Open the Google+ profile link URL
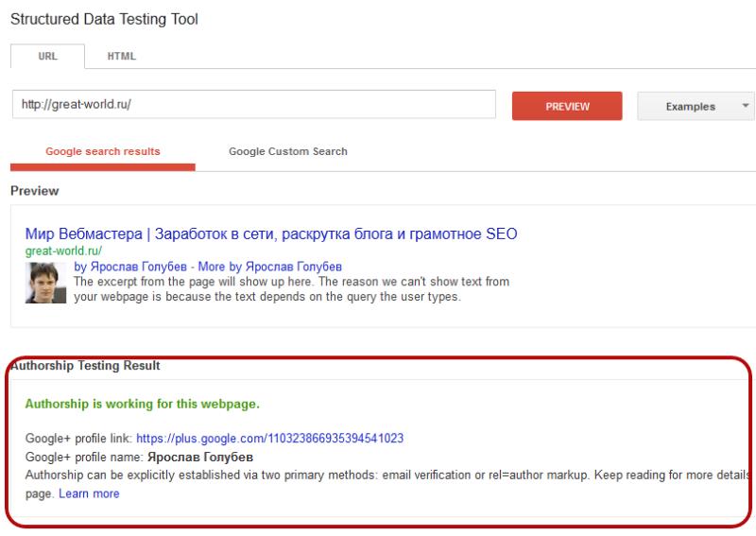The width and height of the screenshot is (756, 536). (270, 438)
